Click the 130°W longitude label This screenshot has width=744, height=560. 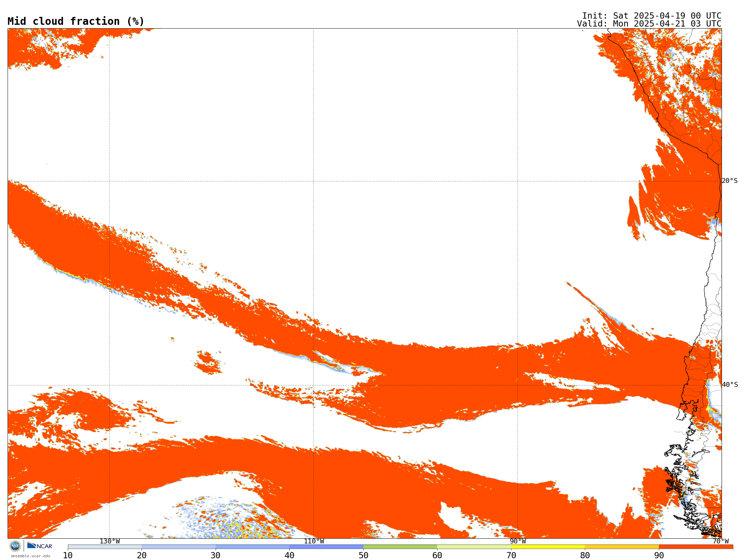tap(110, 541)
